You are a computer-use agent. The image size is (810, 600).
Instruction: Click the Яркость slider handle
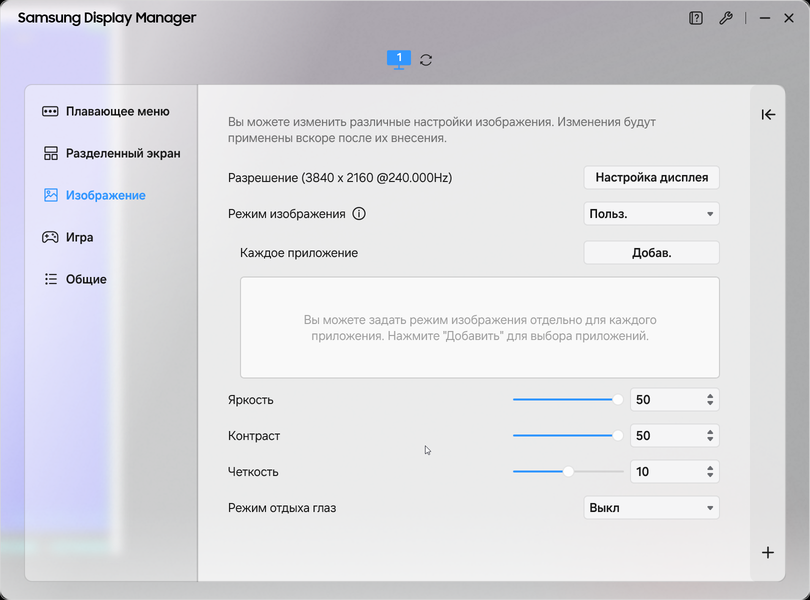click(617, 399)
